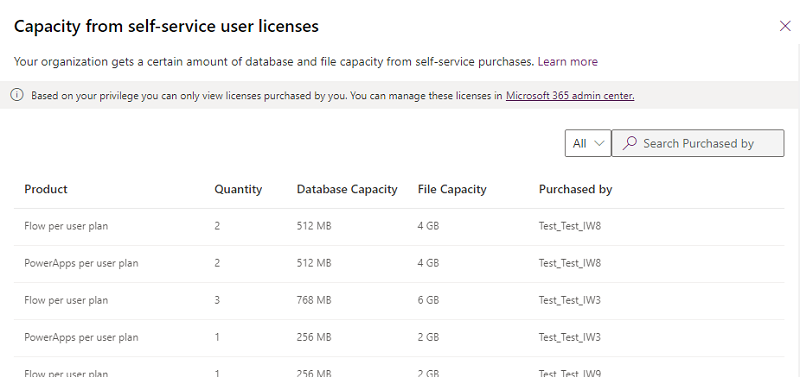Click the info icon in the banner
This screenshot has height=377, width=800.
coord(17,95)
